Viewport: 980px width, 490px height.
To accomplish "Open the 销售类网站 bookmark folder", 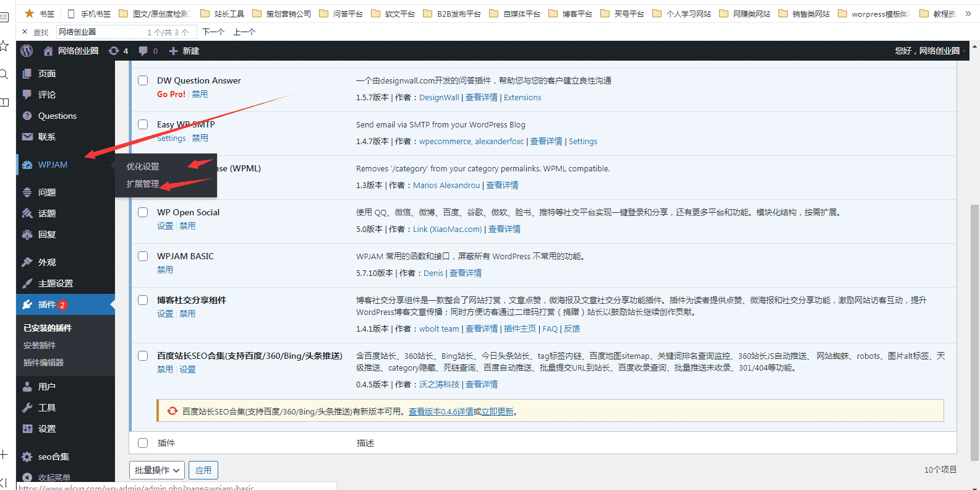I will click(x=804, y=14).
